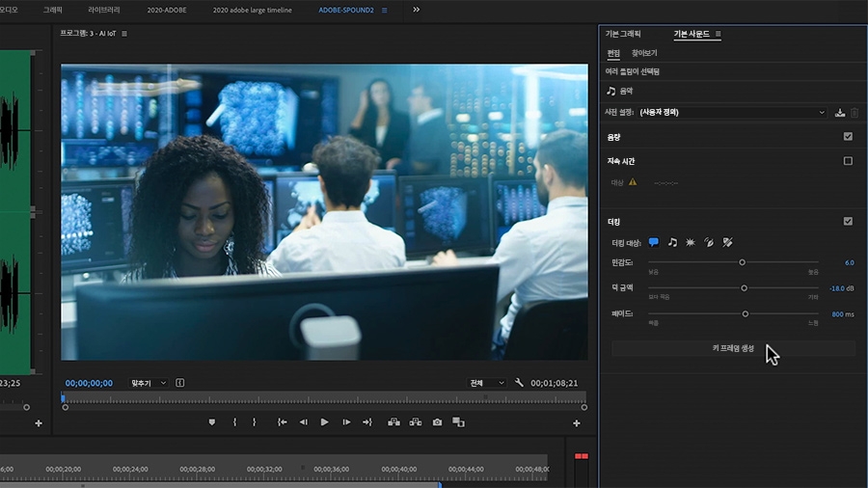The height and width of the screenshot is (488, 868).
Task: Switch to the 기본 그래픽 panel tab
Action: [x=623, y=34]
